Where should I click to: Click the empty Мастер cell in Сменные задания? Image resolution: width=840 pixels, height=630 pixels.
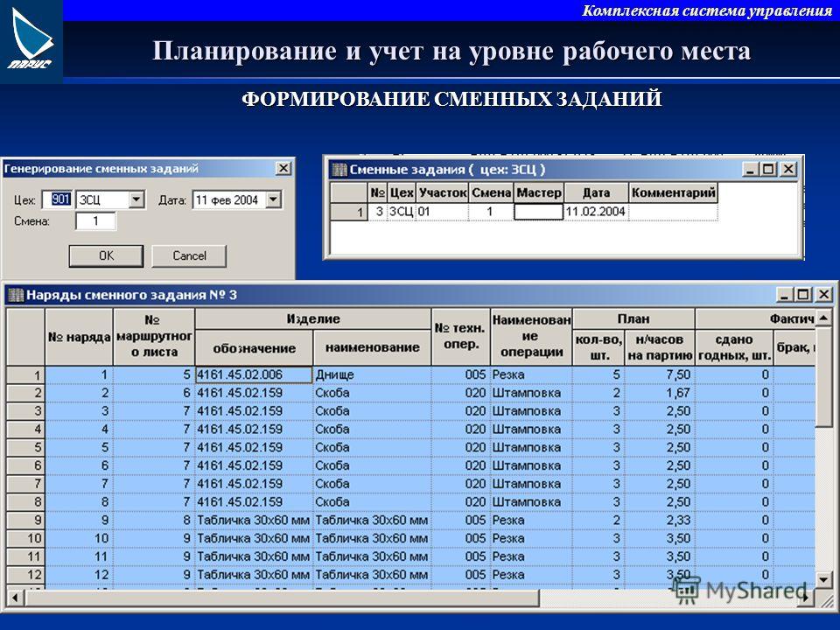[x=538, y=212]
